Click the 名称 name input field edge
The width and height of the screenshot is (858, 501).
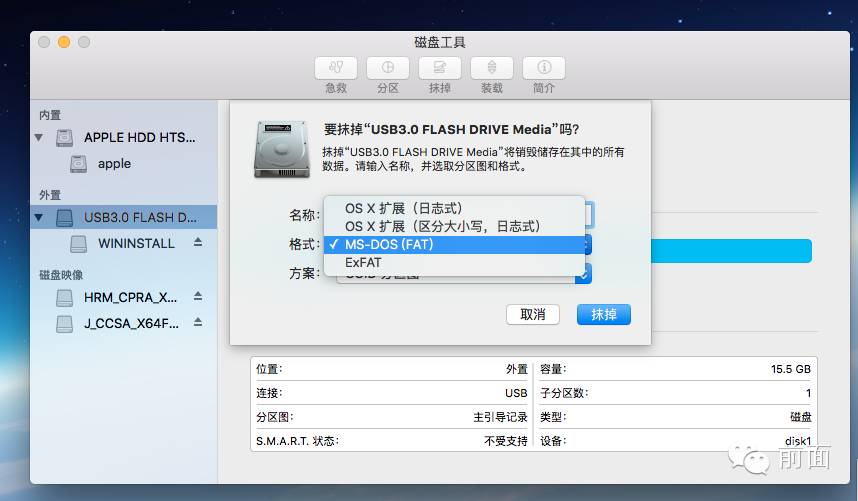coord(589,215)
